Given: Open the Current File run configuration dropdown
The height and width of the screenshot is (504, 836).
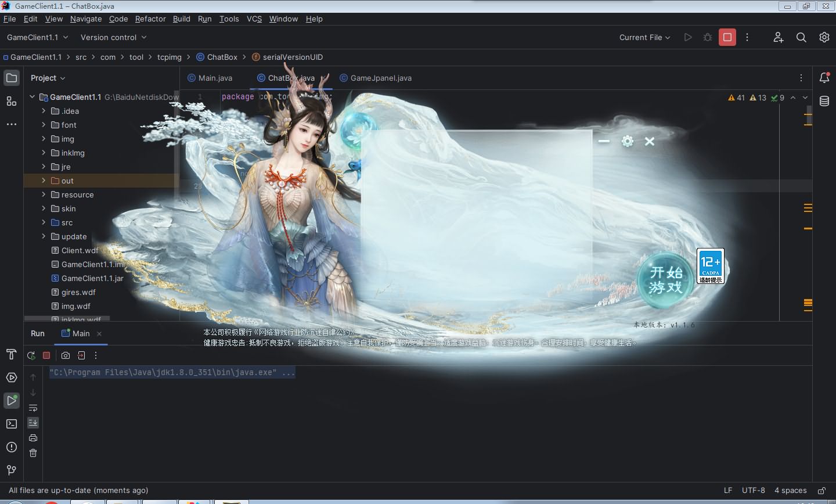Looking at the screenshot, I should 644,37.
